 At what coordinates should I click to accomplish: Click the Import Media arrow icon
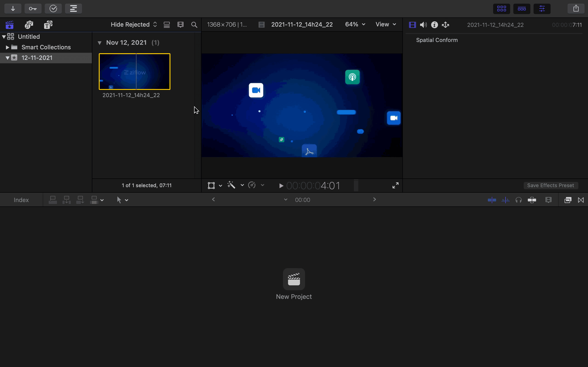click(x=13, y=9)
